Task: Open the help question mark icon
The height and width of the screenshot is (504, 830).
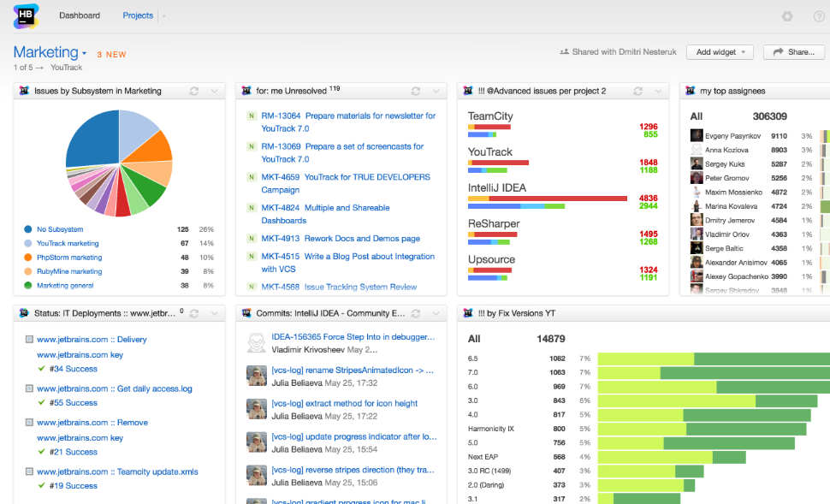Action: (819, 16)
